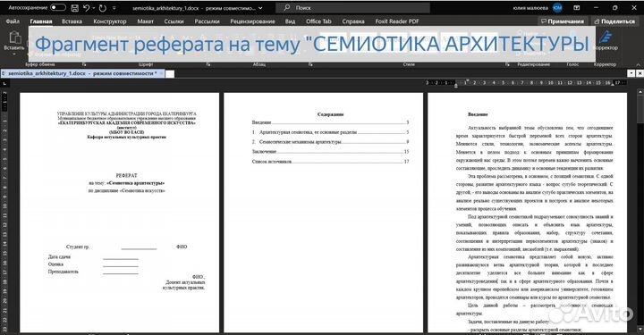Open the Справка tab
The height and width of the screenshot is (335, 644).
(x=353, y=21)
